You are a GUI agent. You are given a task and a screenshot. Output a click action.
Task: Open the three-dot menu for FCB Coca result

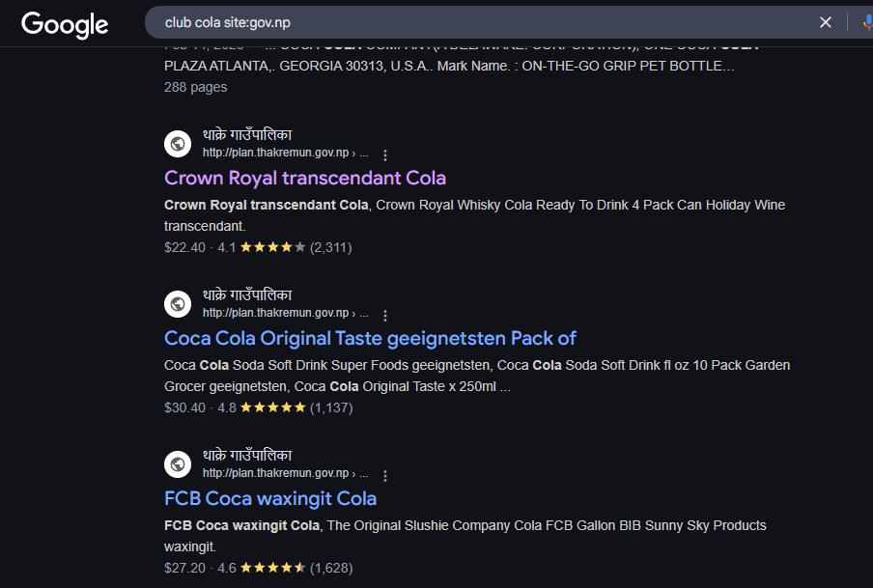[x=385, y=476]
